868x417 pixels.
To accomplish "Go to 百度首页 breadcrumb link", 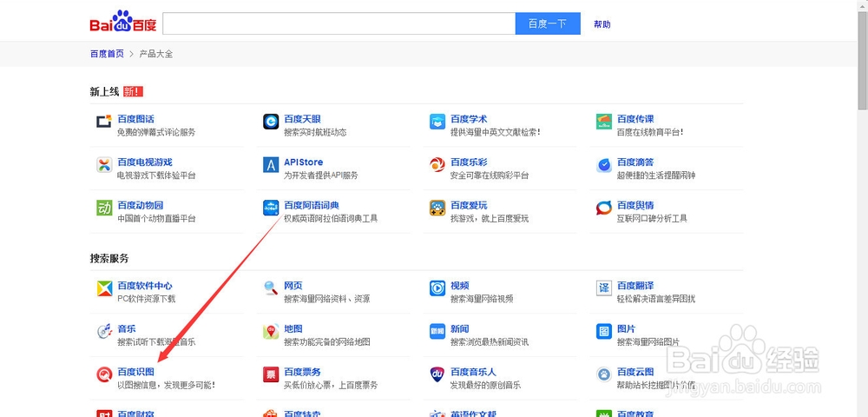I will 107,54.
